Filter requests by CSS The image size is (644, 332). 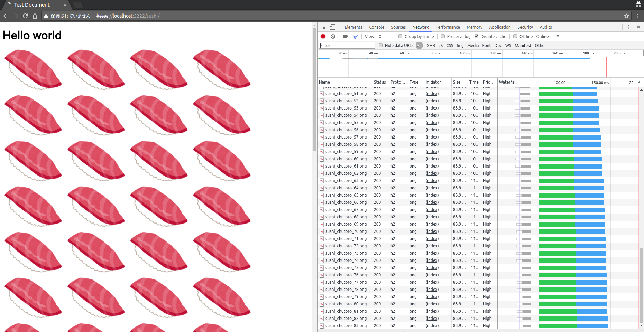pyautogui.click(x=450, y=45)
